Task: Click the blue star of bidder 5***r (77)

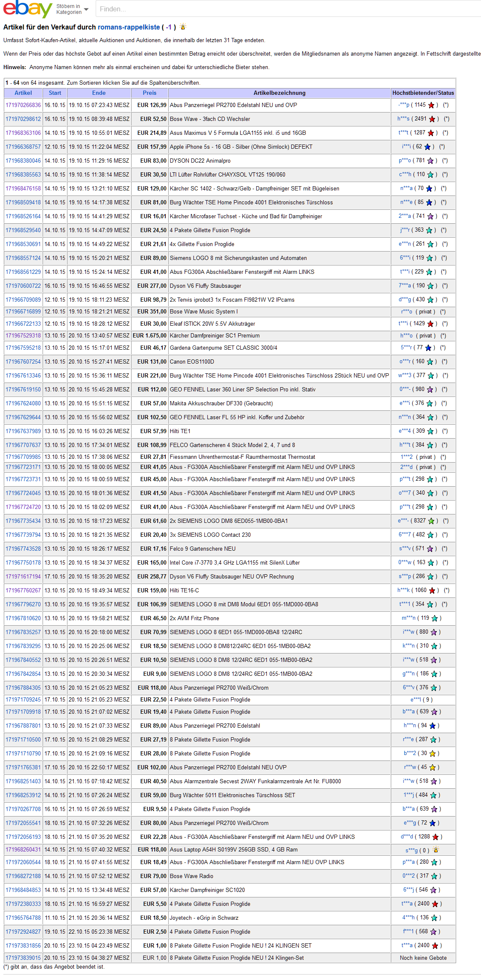Action: (428, 348)
